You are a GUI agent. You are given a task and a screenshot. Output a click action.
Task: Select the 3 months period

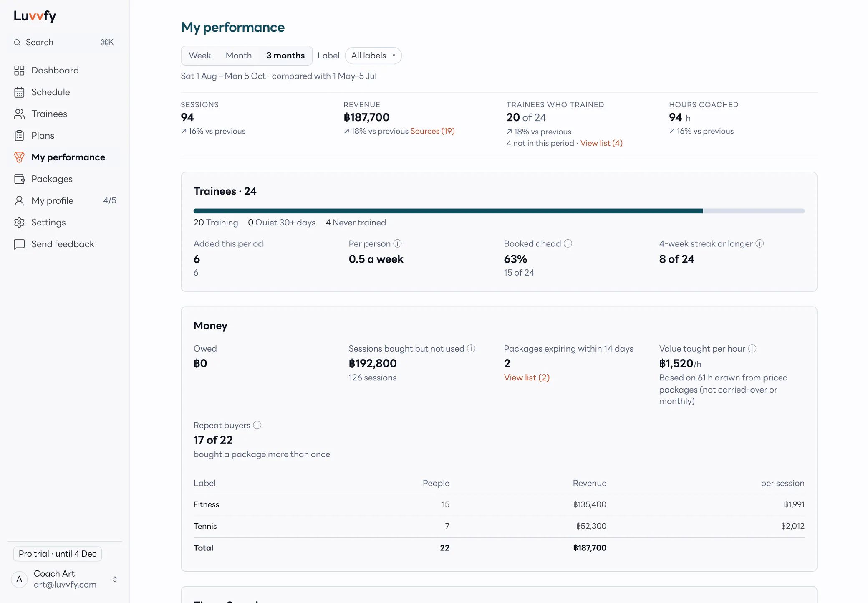(x=285, y=56)
